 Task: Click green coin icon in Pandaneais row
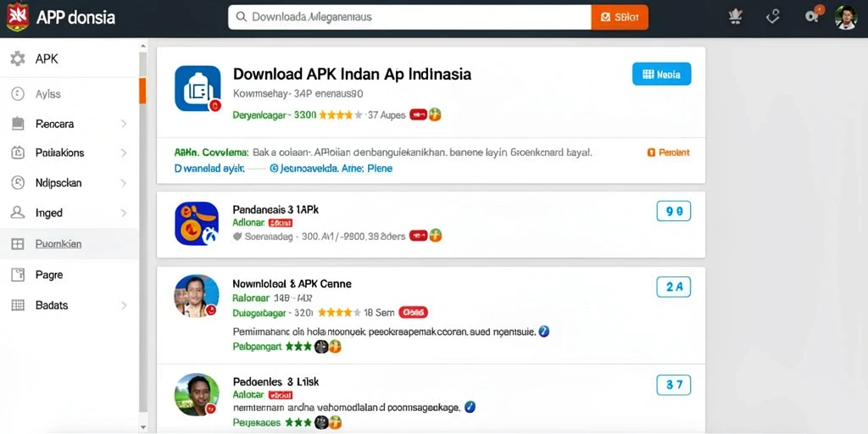pyautogui.click(x=436, y=236)
